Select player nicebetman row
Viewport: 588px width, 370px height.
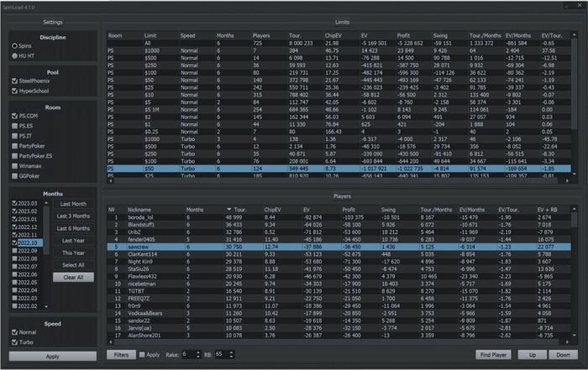pos(339,284)
